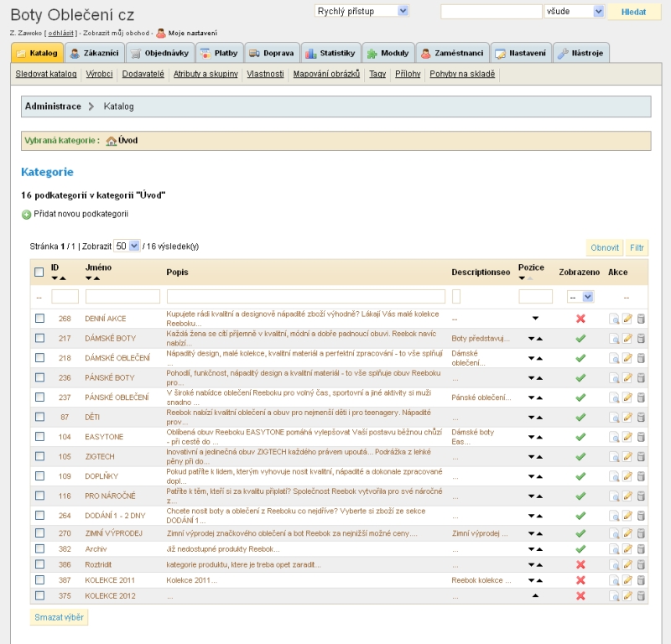The image size is (671, 644).
Task: Expand the Zobrazeno filter dropdown
Action: click(x=580, y=296)
